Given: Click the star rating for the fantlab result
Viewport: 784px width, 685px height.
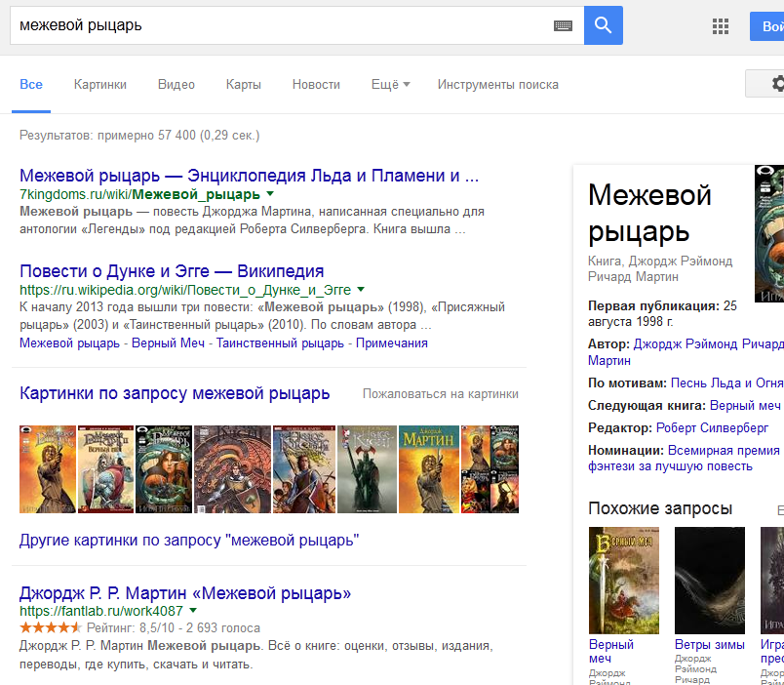Looking at the screenshot, I should [51, 627].
